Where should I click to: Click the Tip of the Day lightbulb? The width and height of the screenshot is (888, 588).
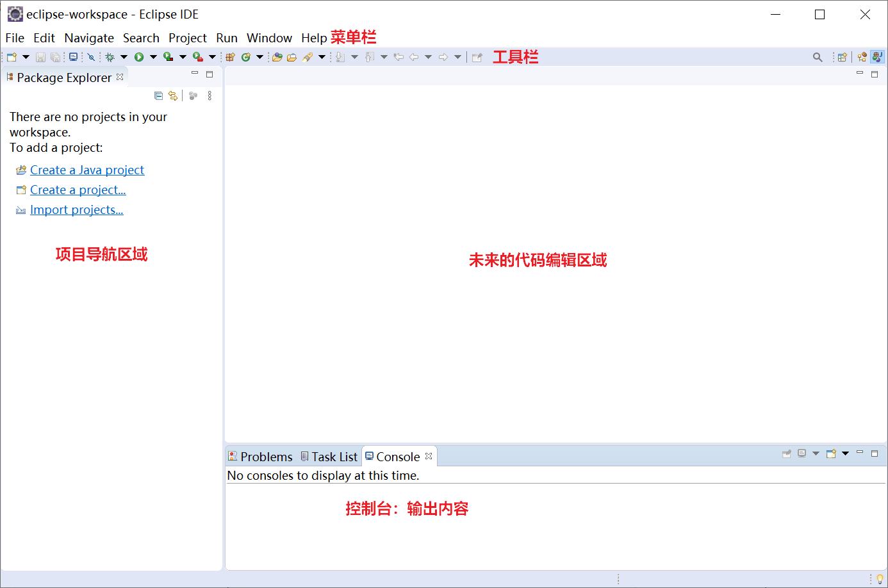pos(880,579)
